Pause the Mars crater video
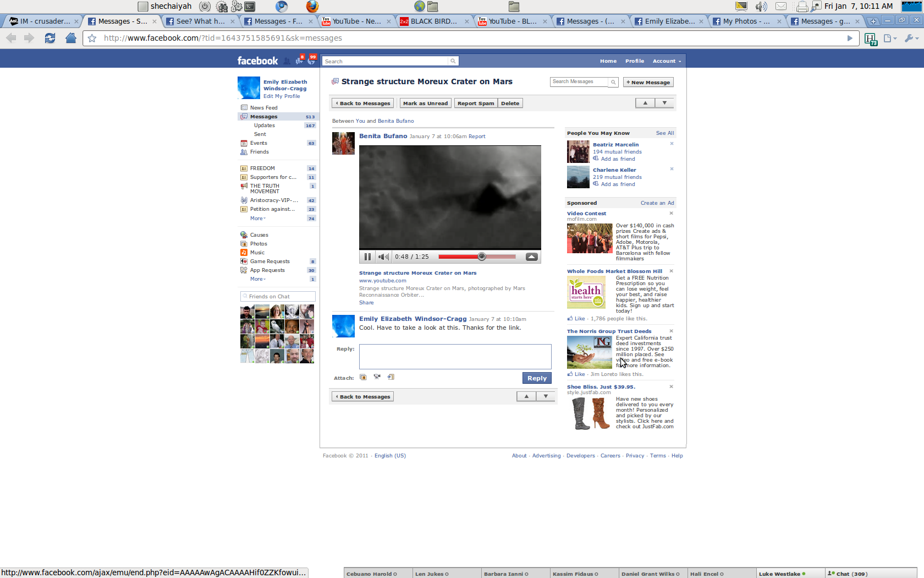924x578 pixels. coord(367,257)
